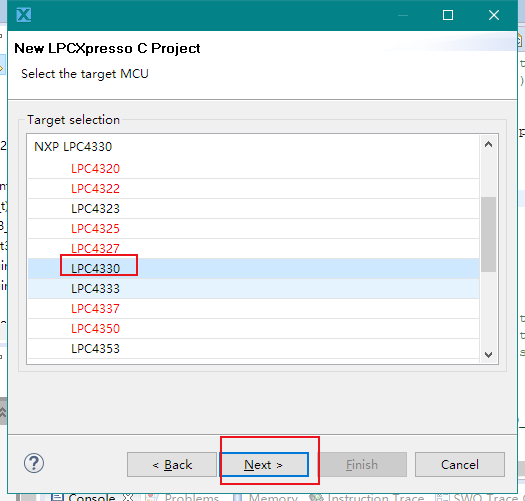Select the LPC4330 target MCU

pyautogui.click(x=253, y=269)
